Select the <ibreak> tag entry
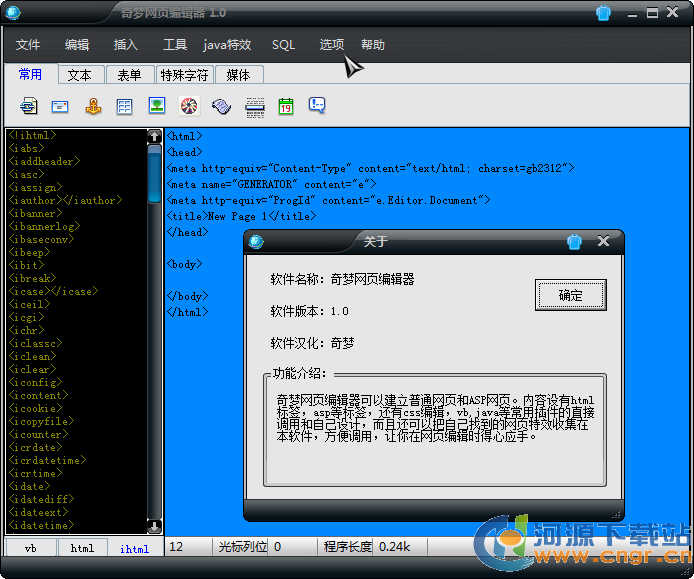 pos(32,278)
